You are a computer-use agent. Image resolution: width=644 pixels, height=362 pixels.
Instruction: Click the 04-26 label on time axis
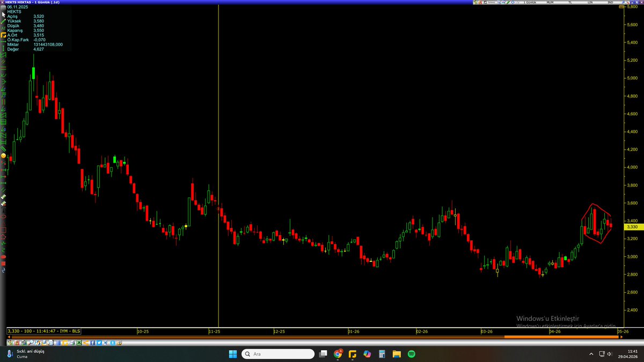coord(555,331)
